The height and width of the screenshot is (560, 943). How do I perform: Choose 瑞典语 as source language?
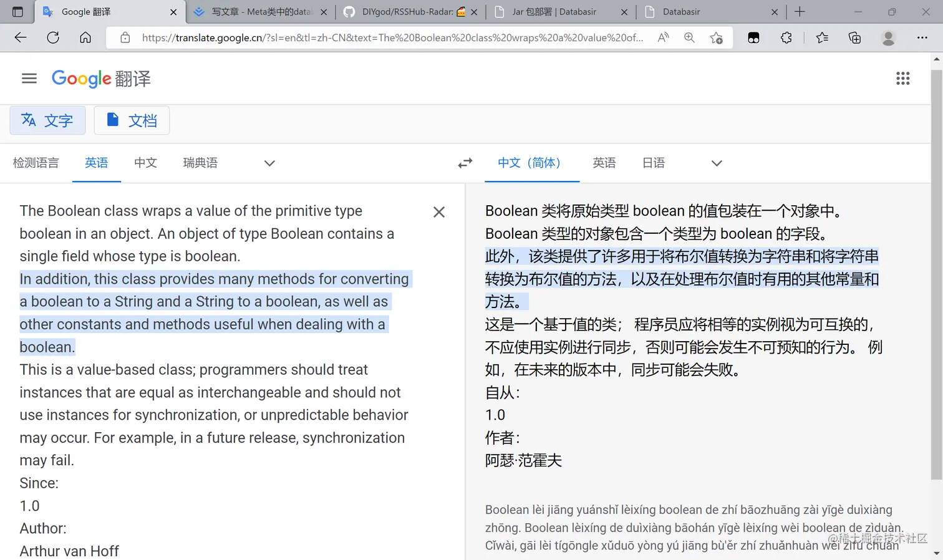(200, 163)
